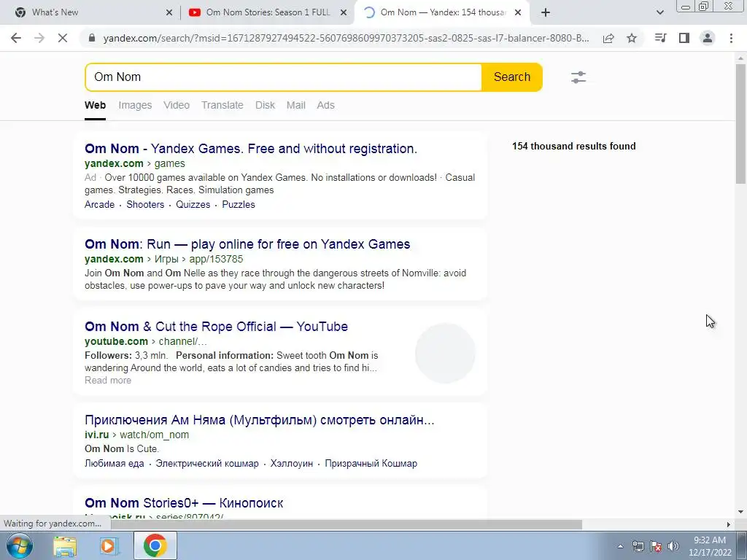Open the Mail tab
This screenshot has height=560, width=747.
[x=296, y=105]
